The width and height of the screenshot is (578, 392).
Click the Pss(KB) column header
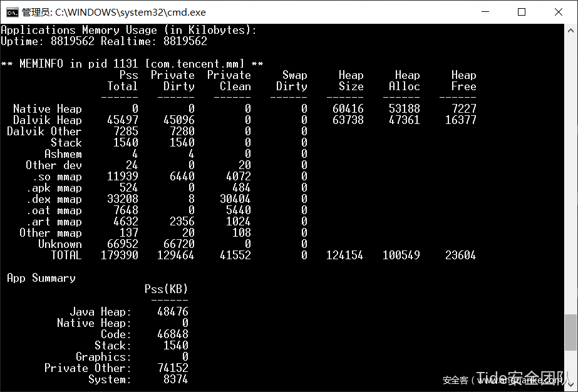coord(166,289)
